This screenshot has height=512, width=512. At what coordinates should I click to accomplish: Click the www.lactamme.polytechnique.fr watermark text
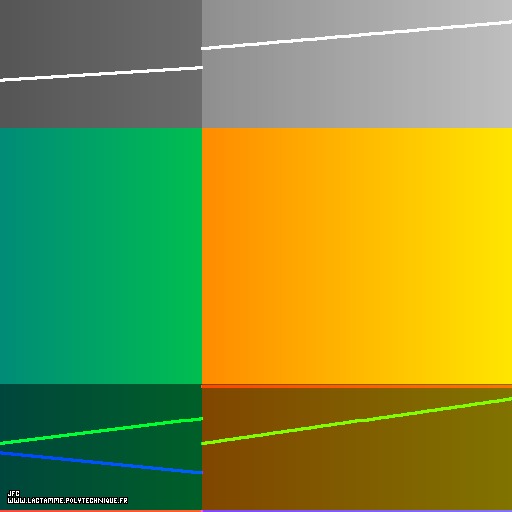68,500
